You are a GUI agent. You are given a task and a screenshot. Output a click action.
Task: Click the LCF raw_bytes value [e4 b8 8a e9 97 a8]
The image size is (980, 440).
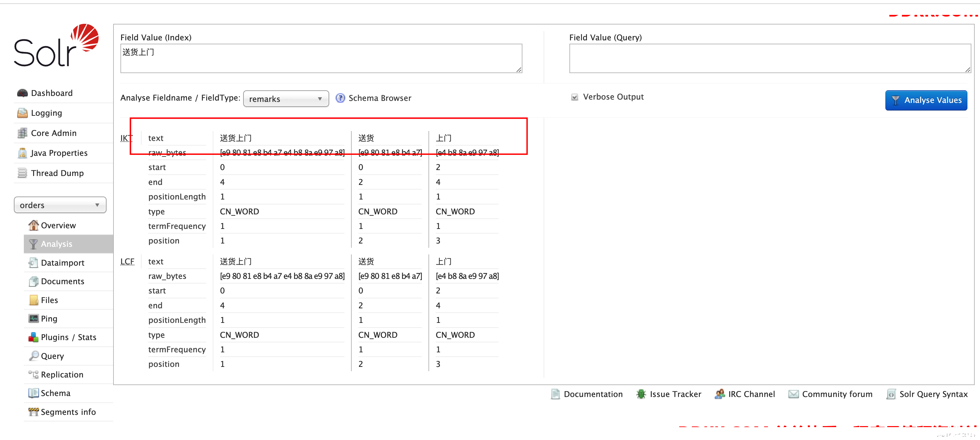[467, 276]
